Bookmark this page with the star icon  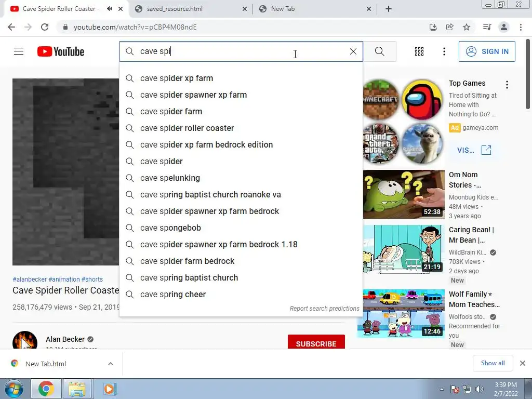(467, 27)
